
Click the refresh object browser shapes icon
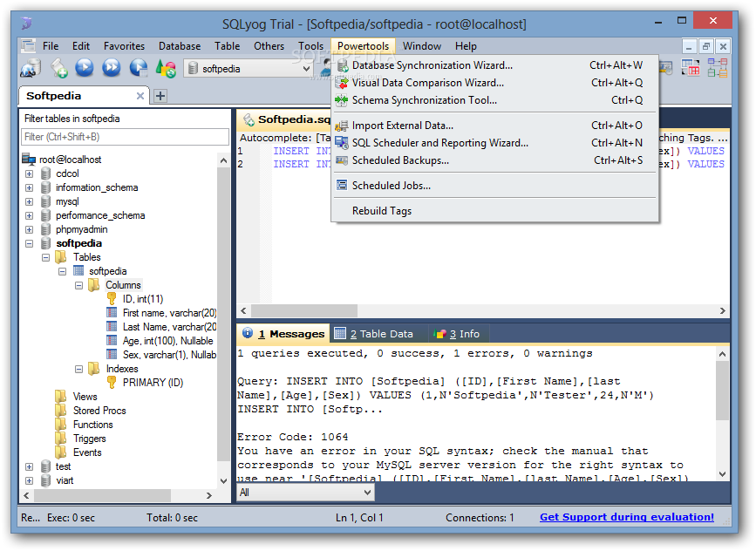click(166, 68)
